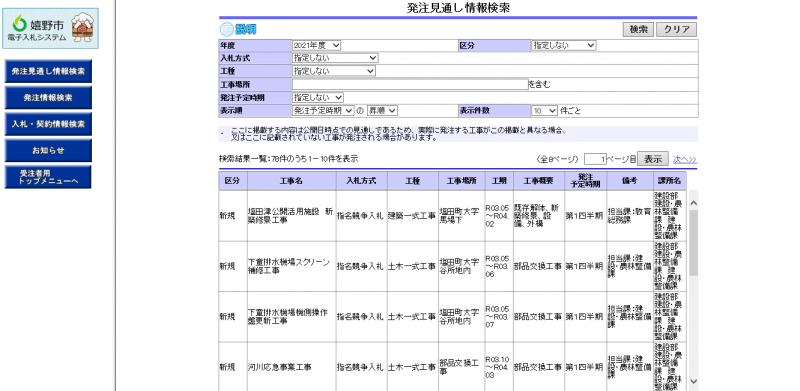Open the 昇順 sort order dropdown
The width and height of the screenshot is (800, 391).
pos(382,110)
